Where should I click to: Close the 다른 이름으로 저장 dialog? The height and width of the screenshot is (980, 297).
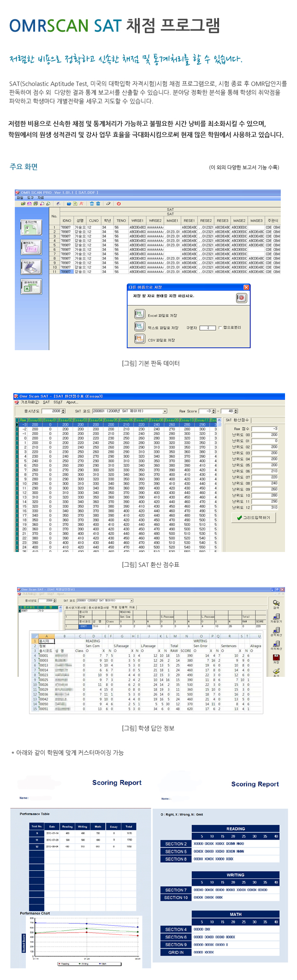[246, 287]
